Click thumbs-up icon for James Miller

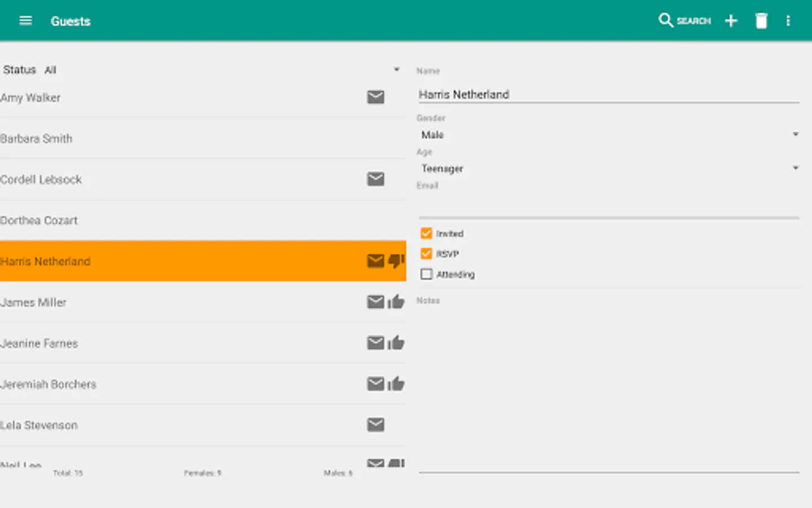coord(396,302)
